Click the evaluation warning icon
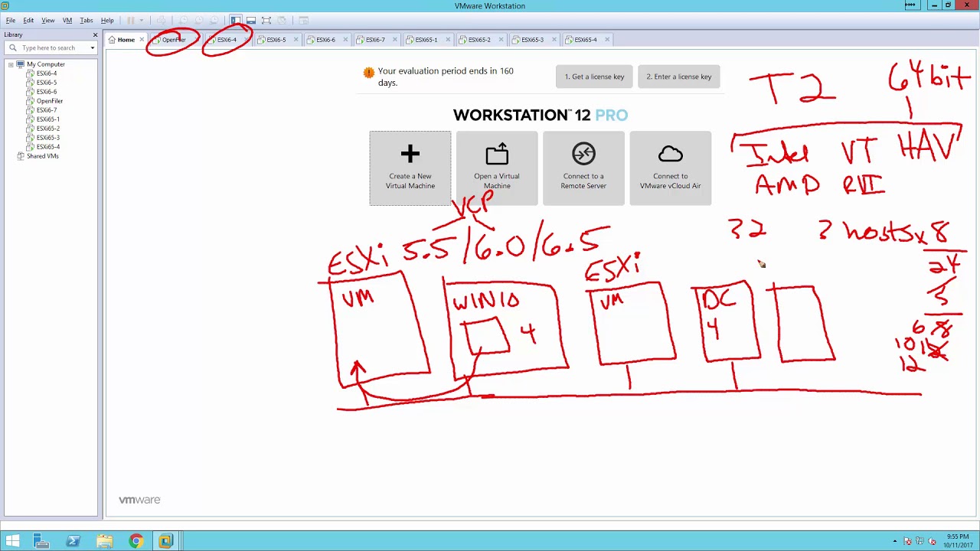The image size is (980, 551). pyautogui.click(x=369, y=73)
